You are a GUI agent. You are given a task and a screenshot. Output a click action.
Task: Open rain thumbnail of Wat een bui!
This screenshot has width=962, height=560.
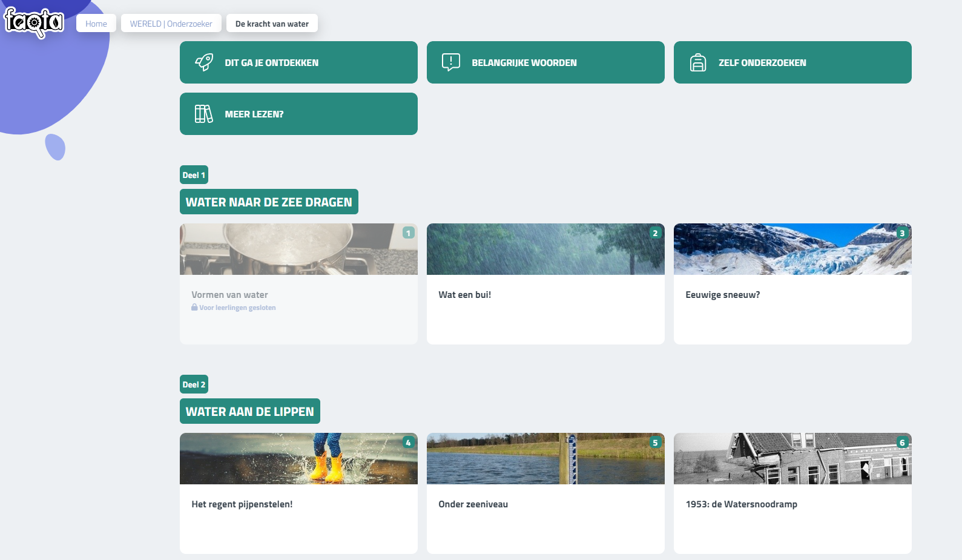[x=545, y=249]
